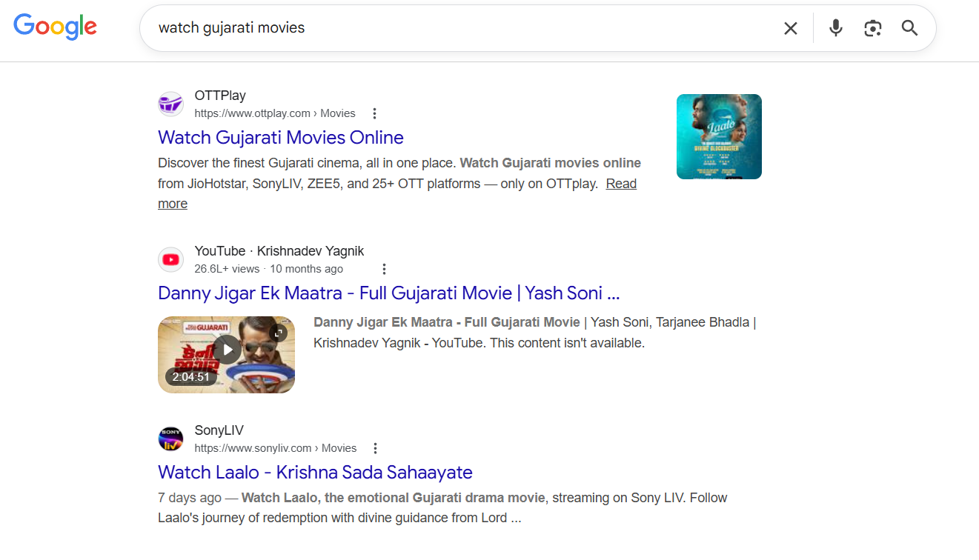Open Google Lens image search
Viewport: 979px width, 560px height.
tap(872, 27)
